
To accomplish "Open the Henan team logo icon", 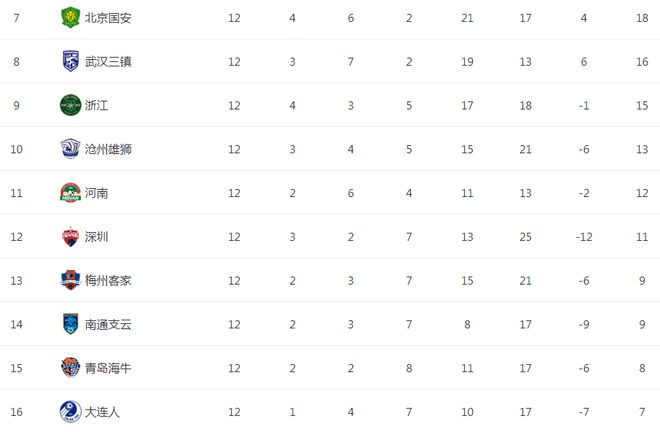I will (70, 192).
